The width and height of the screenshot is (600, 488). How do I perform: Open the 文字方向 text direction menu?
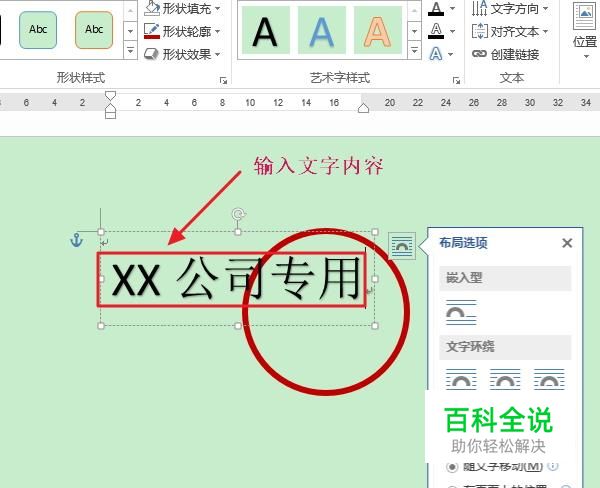(x=510, y=8)
